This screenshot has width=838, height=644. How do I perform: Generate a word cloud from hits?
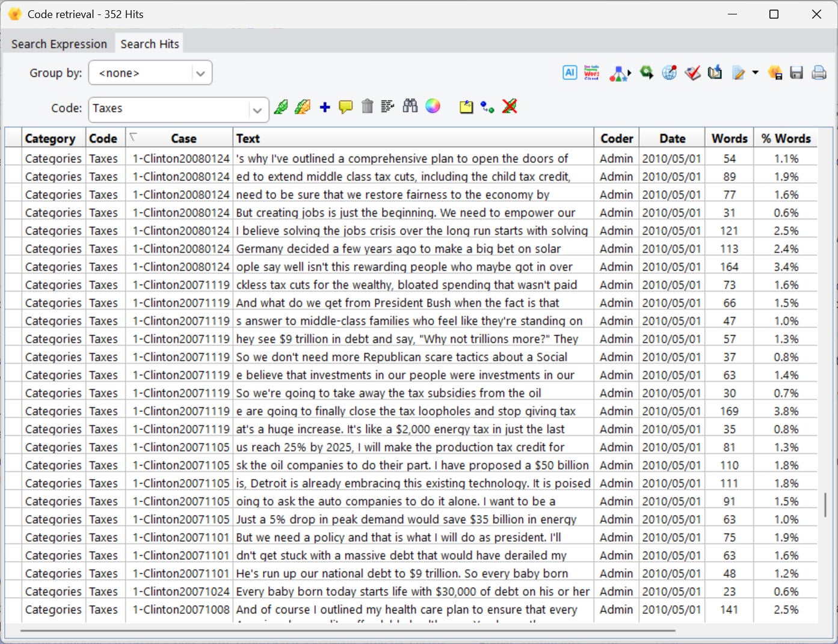(x=591, y=73)
